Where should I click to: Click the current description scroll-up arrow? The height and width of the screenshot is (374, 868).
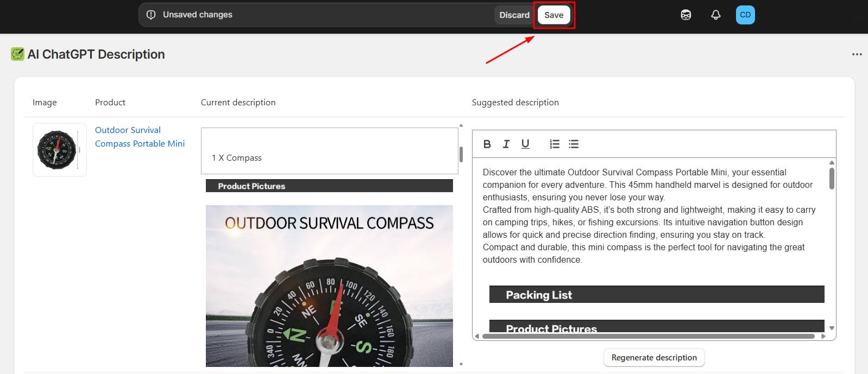click(x=461, y=125)
